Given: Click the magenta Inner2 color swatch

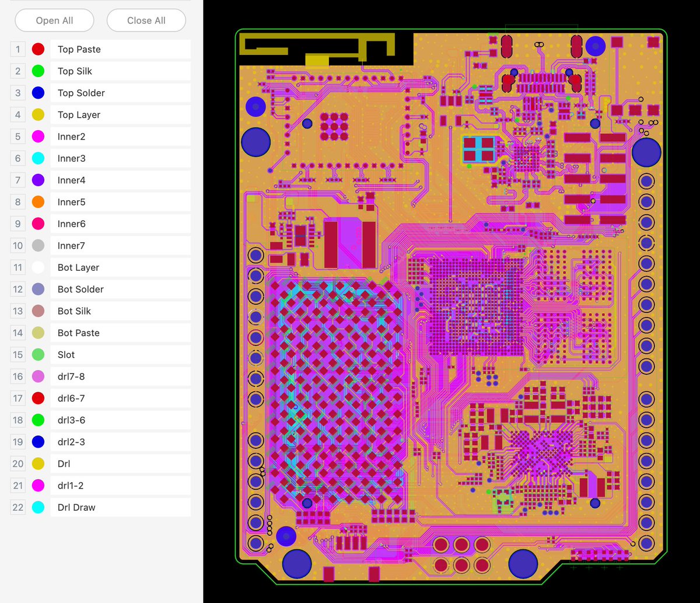Looking at the screenshot, I should coord(38,137).
